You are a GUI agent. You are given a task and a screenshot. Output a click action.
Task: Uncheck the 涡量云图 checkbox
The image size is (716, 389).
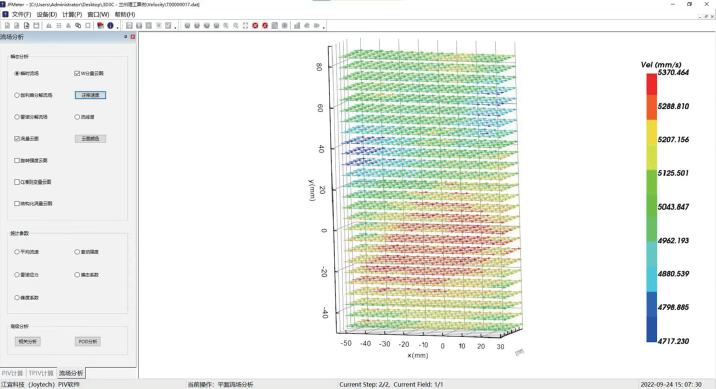click(x=17, y=138)
